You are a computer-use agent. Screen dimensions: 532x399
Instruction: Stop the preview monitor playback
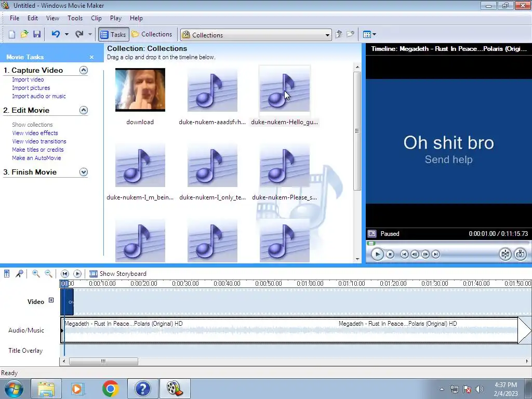tap(390, 254)
